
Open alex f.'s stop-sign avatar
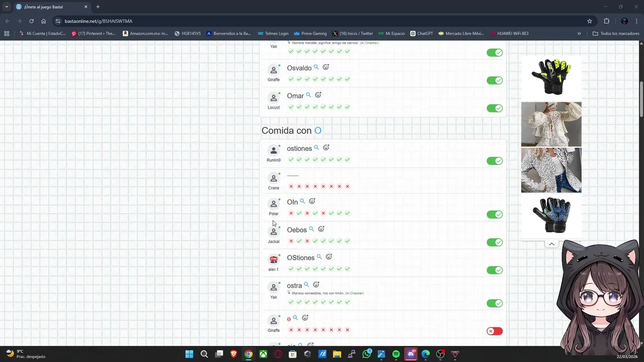(274, 259)
